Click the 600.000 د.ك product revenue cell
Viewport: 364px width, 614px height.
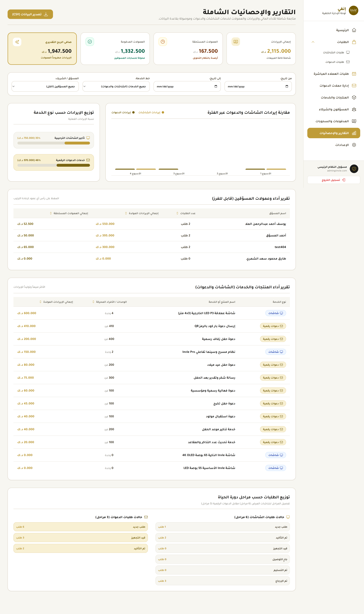(27, 313)
